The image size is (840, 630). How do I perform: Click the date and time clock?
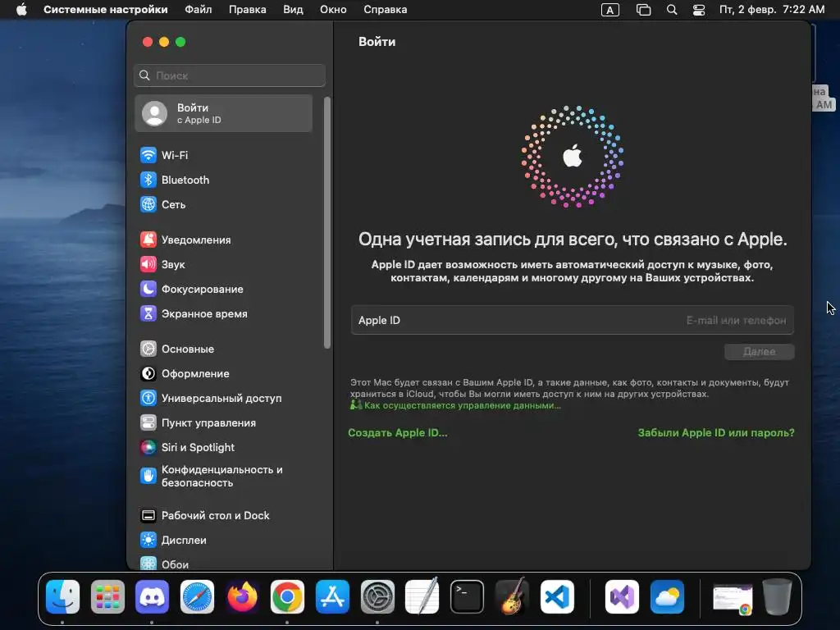pos(772,10)
